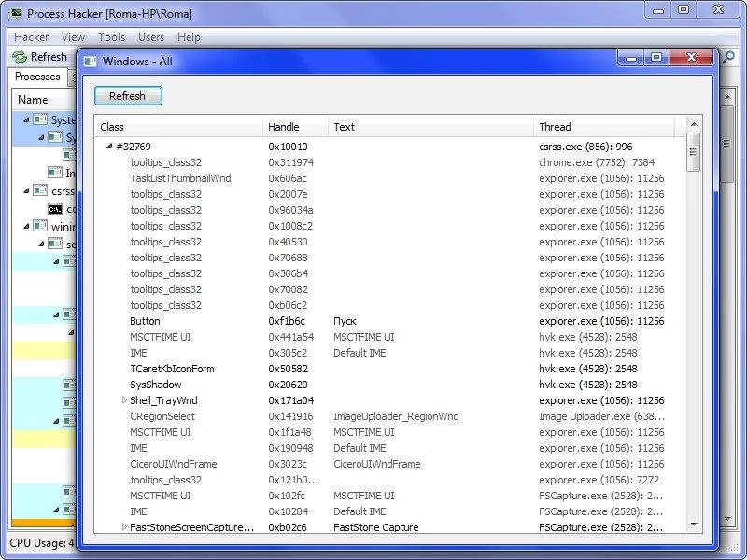This screenshot has width=747, height=560.
Task: Open the Help menu
Action: [x=189, y=37]
